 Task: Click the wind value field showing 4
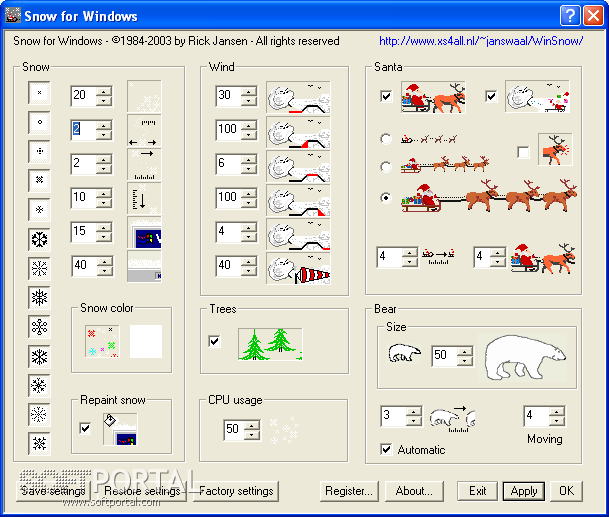(228, 232)
